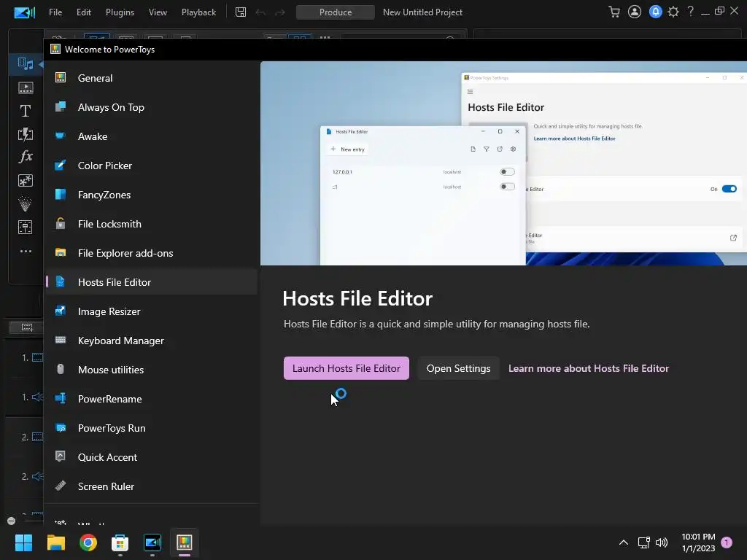Select Hosts File Editor sidebar item
The width and height of the screenshot is (747, 560).
point(152,282)
